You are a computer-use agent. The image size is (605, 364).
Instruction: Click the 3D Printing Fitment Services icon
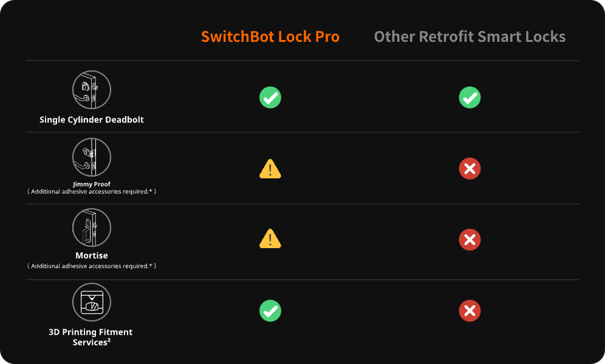pyautogui.click(x=92, y=302)
